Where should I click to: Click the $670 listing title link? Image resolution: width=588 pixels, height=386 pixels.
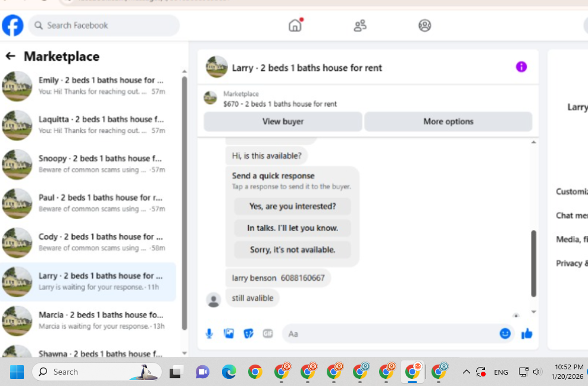pyautogui.click(x=280, y=104)
